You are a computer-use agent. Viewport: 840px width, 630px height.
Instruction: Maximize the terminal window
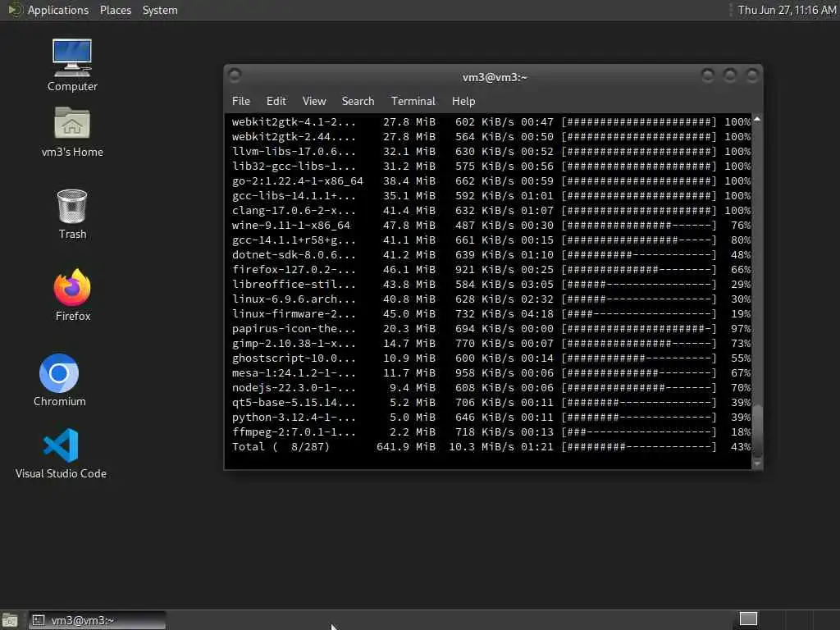click(x=729, y=75)
